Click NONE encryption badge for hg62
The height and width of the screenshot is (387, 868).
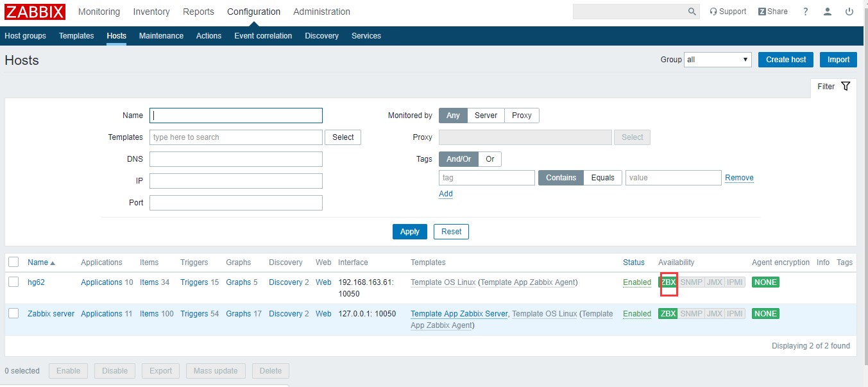coord(765,282)
